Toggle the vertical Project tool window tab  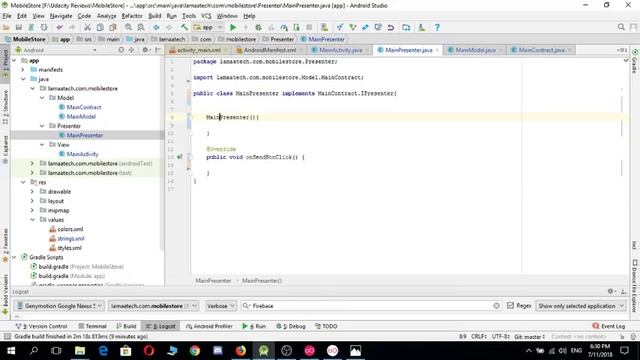click(x=5, y=65)
